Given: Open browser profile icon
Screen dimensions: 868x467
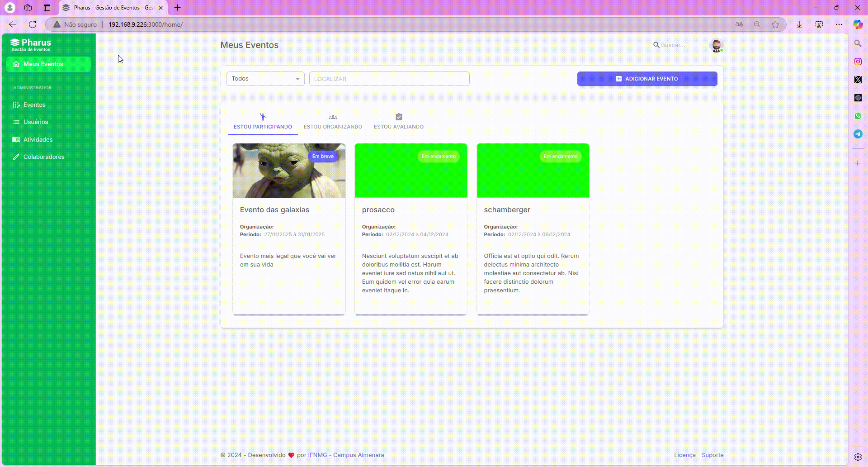Looking at the screenshot, I should [9, 8].
